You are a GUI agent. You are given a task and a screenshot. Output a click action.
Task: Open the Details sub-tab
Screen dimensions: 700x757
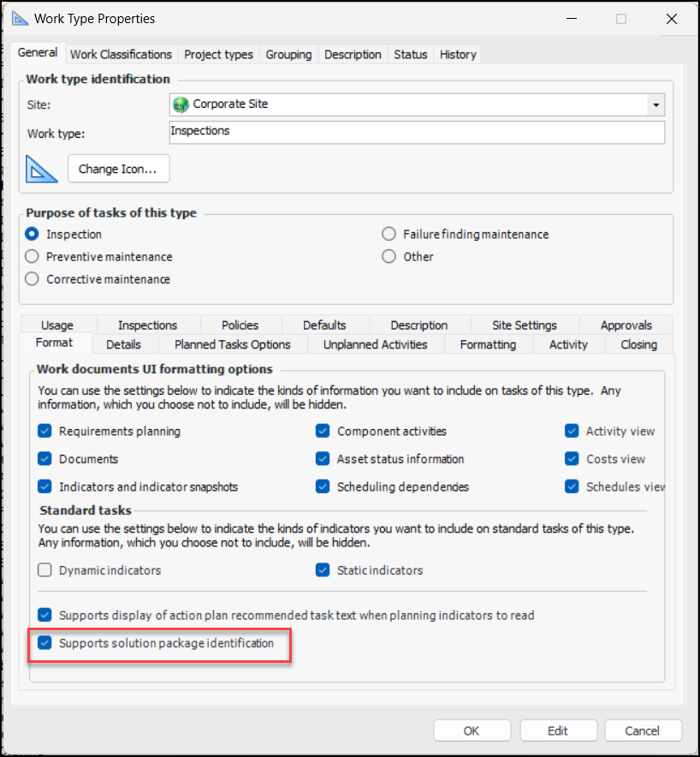click(x=124, y=345)
